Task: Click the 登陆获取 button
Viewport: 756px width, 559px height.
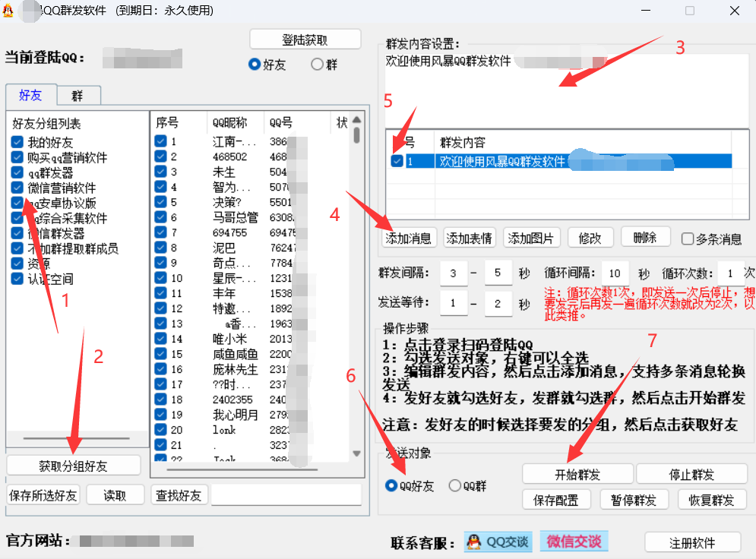Action: pos(305,39)
